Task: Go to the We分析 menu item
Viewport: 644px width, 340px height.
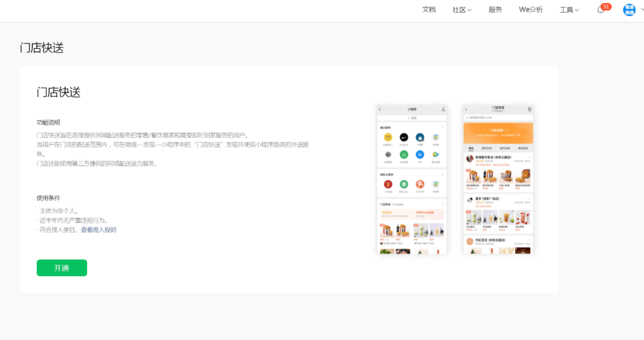Action: point(531,10)
